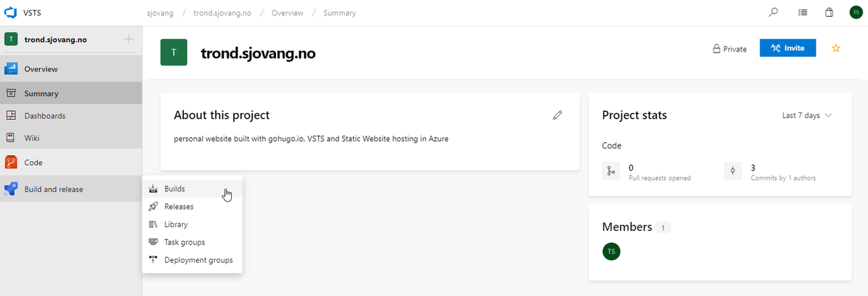This screenshot has height=296, width=868.
Task: Open Summary in the sidebar
Action: 71,93
